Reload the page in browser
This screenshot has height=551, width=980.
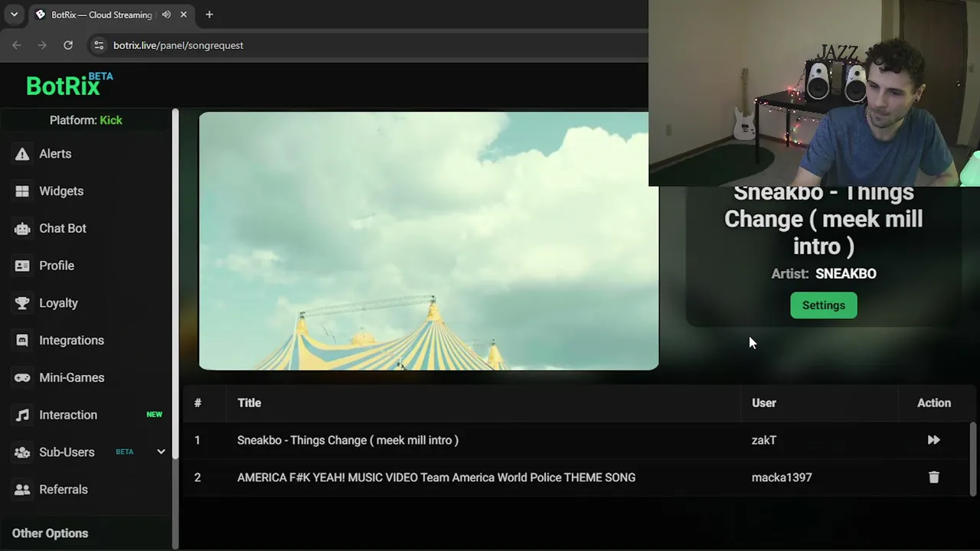click(68, 45)
